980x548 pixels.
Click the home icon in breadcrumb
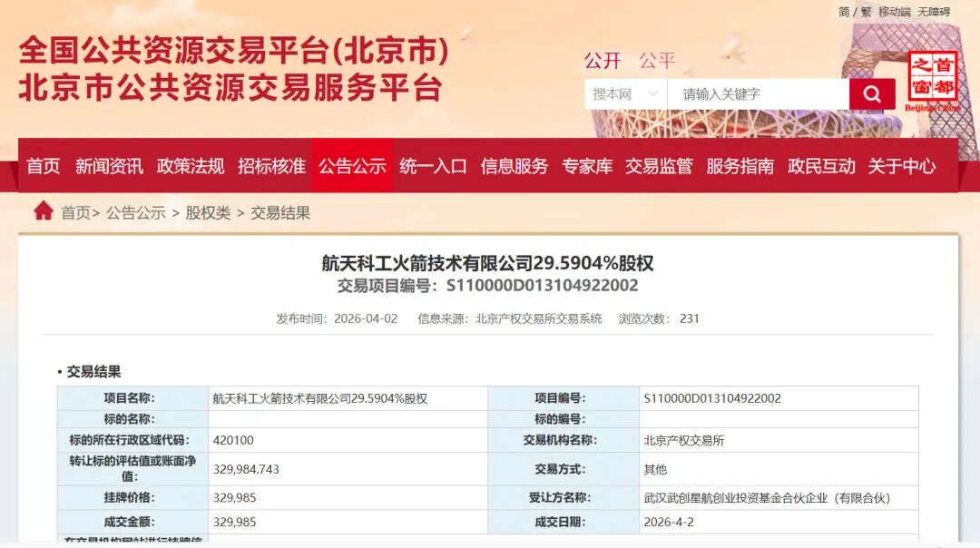(x=43, y=211)
